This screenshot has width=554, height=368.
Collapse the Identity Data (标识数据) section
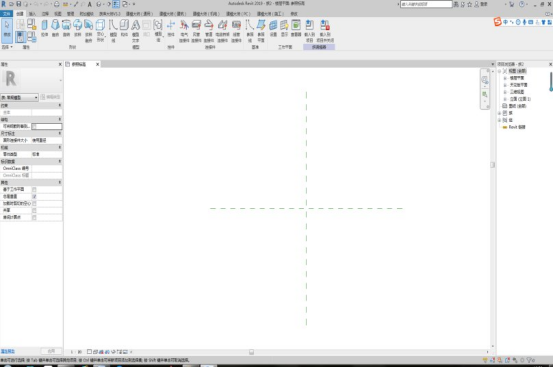pos(59,161)
